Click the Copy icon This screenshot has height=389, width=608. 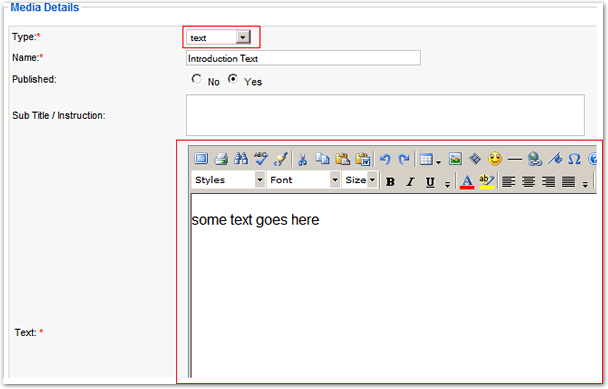322,159
